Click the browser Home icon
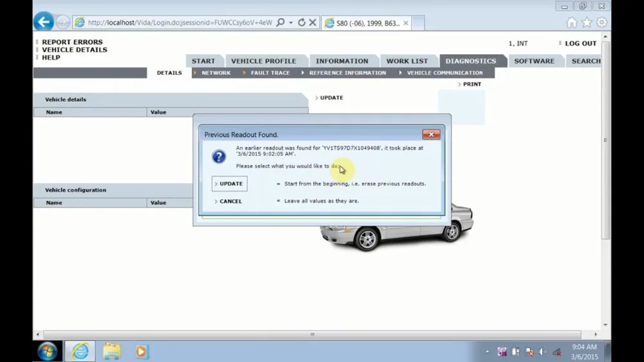The width and height of the screenshot is (644, 362). tap(572, 23)
